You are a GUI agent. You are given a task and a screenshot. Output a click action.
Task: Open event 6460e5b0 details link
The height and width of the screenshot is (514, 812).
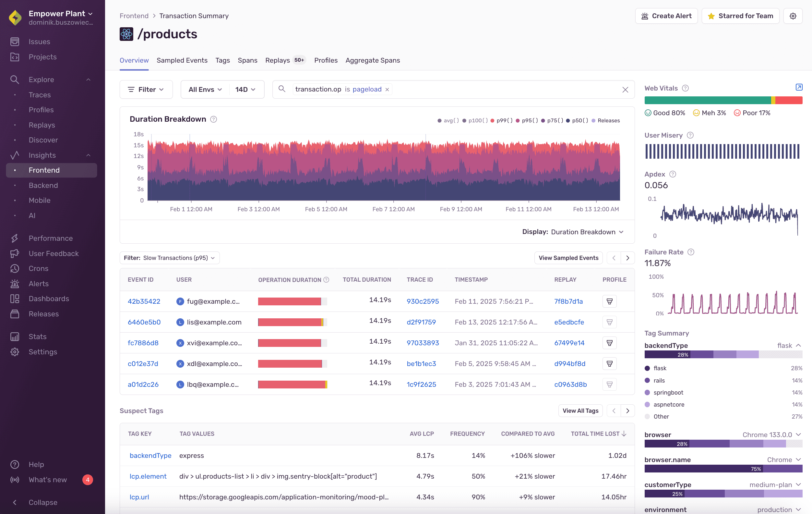[144, 322]
